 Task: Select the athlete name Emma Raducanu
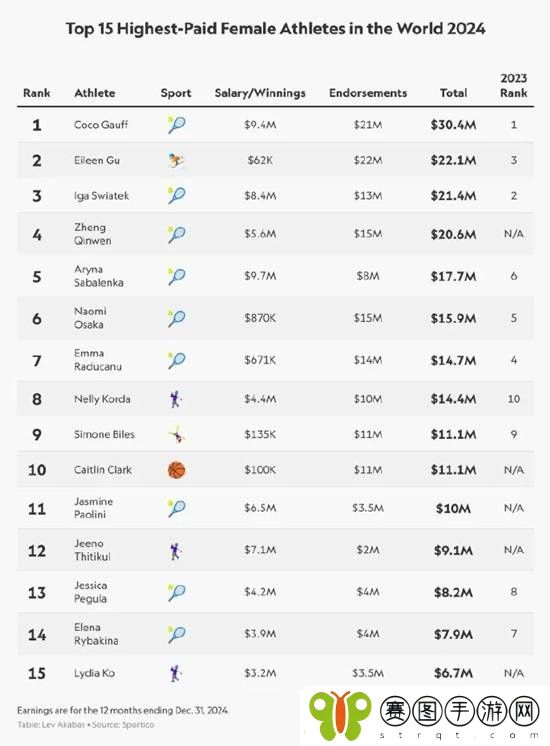pyautogui.click(x=98, y=360)
